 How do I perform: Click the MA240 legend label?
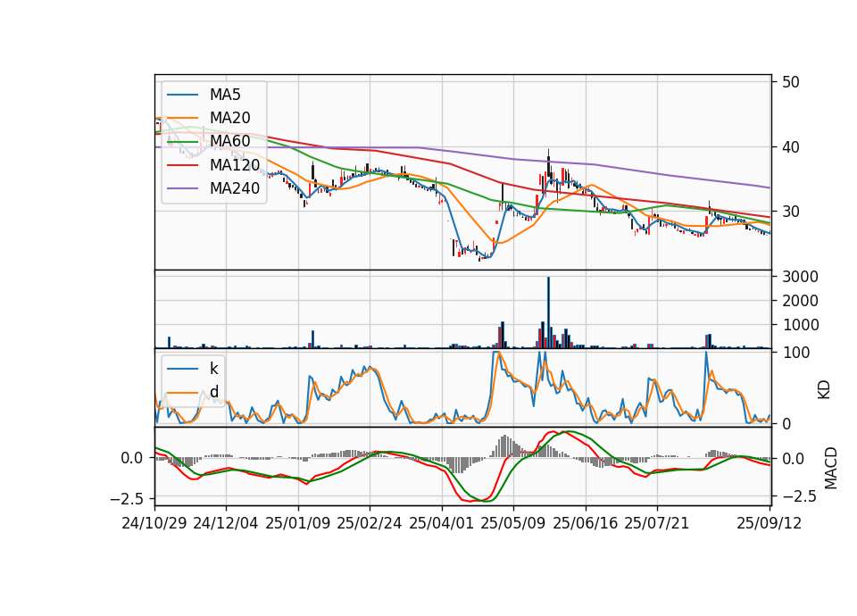[x=235, y=188]
